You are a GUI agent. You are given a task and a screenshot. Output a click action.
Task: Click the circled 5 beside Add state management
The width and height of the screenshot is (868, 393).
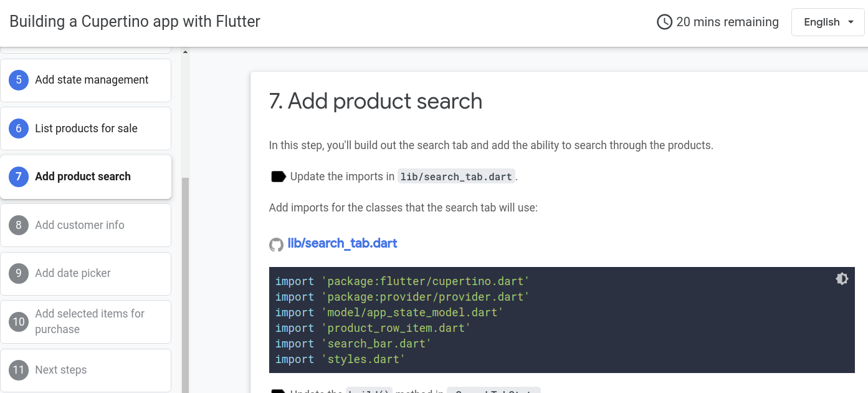click(x=18, y=80)
